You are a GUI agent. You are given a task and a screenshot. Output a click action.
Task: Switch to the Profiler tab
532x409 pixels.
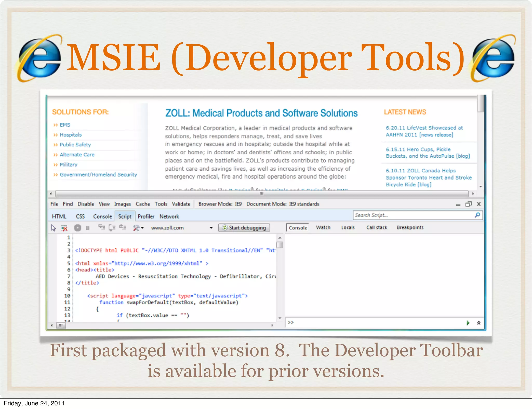click(146, 216)
